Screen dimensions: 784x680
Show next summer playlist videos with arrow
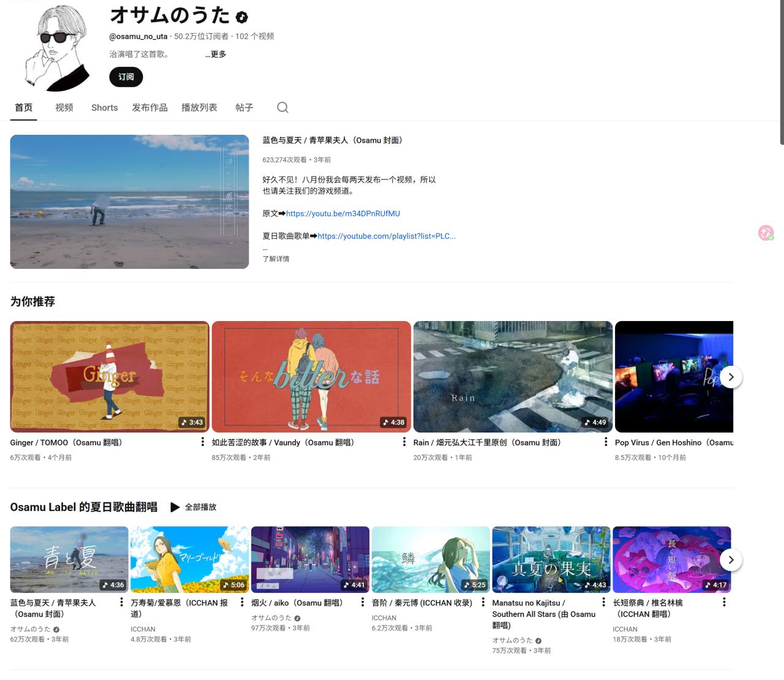pos(731,560)
